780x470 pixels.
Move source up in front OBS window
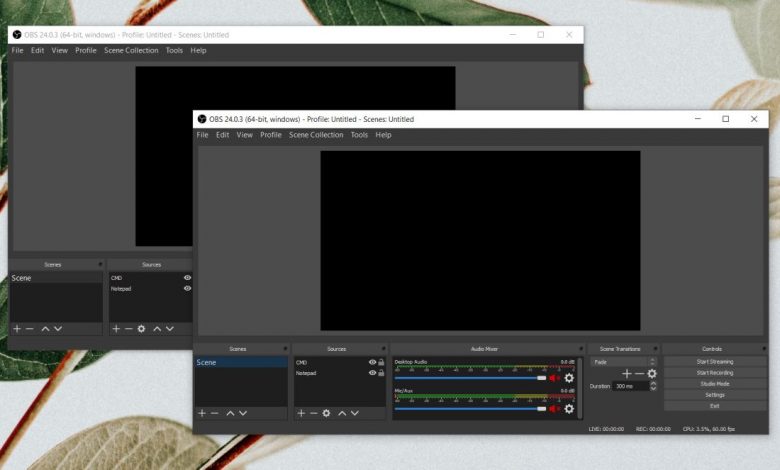pos(342,413)
